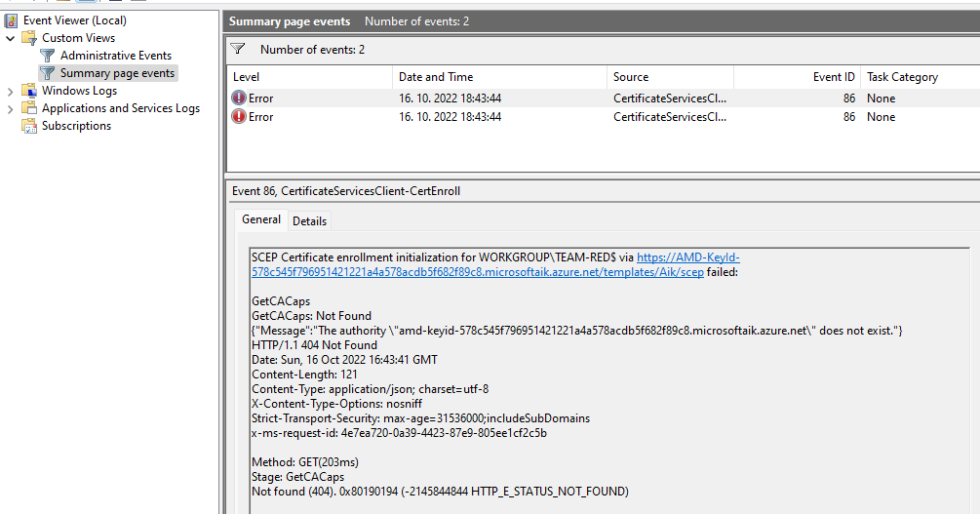Sort events by Source column
The width and height of the screenshot is (980, 514).
(x=670, y=77)
